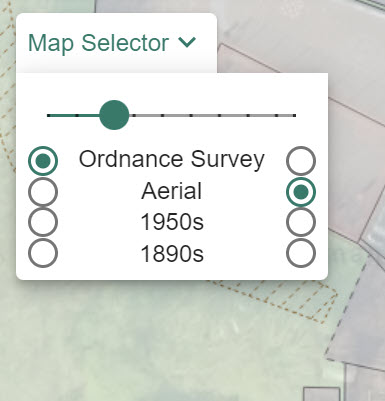Select right 1950s radio button
Viewport: 385px width, 401px height.
tap(301, 222)
